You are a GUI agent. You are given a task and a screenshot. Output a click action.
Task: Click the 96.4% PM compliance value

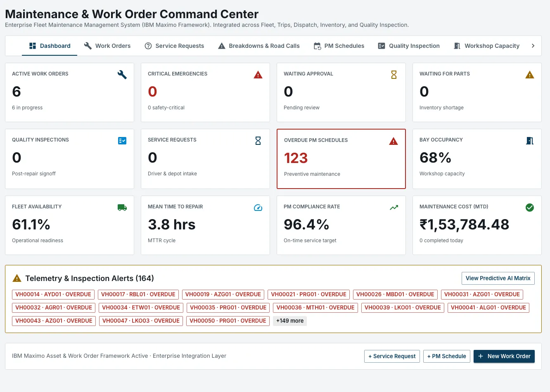click(306, 224)
